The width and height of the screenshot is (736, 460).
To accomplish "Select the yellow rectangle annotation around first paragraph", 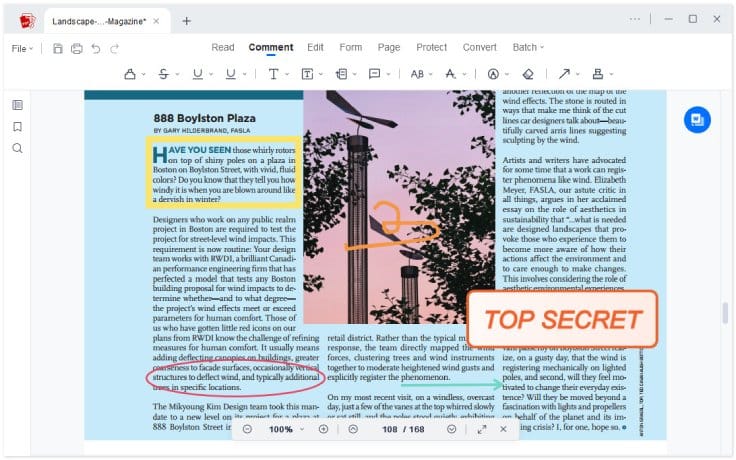I will 223,172.
